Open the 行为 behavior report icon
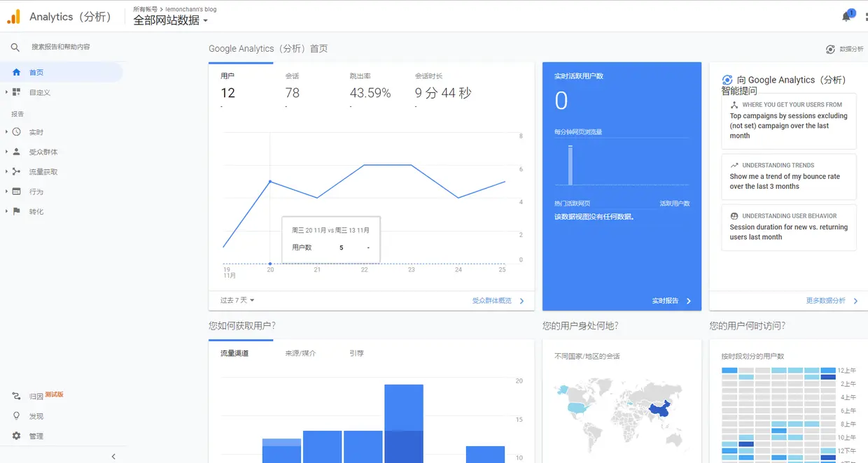The height and width of the screenshot is (463, 868). tap(15, 191)
